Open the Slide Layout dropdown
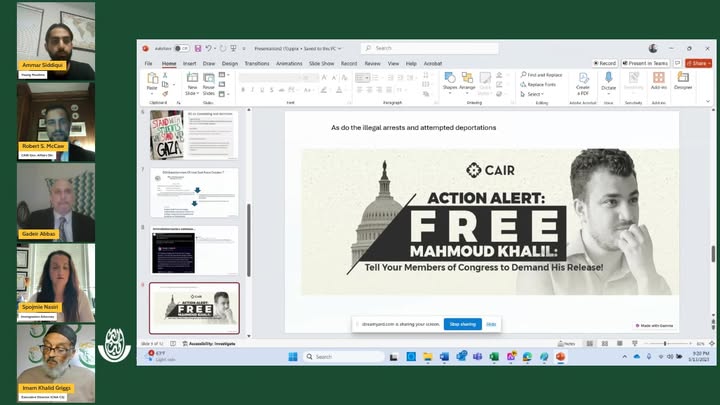Viewport: 720px width, 405px height. point(224,75)
